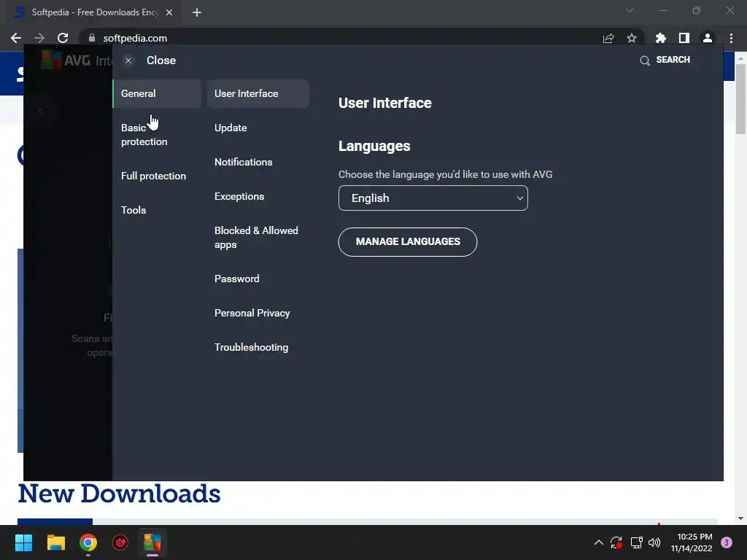This screenshot has width=747, height=560.
Task: Select the General settings category
Action: coord(157,94)
